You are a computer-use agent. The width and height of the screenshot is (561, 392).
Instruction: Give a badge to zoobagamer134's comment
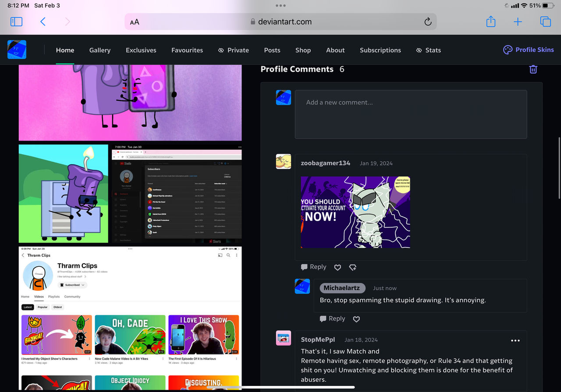click(x=353, y=267)
